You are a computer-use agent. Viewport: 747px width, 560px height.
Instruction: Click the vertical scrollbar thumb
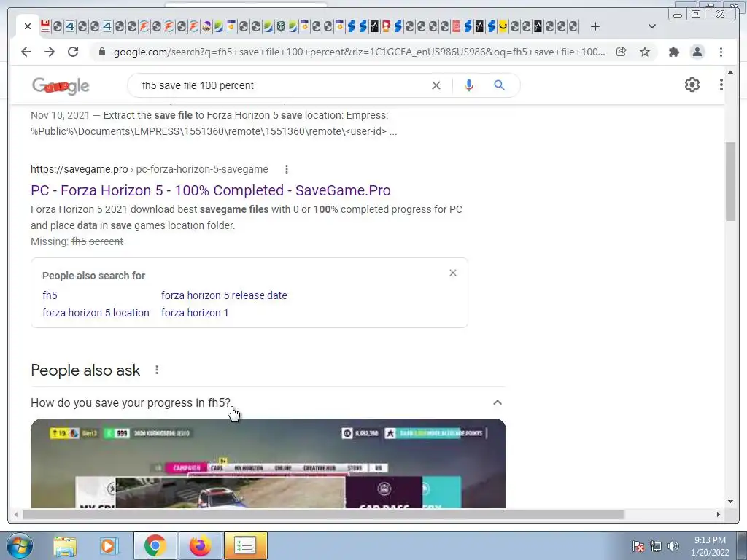pyautogui.click(x=730, y=181)
